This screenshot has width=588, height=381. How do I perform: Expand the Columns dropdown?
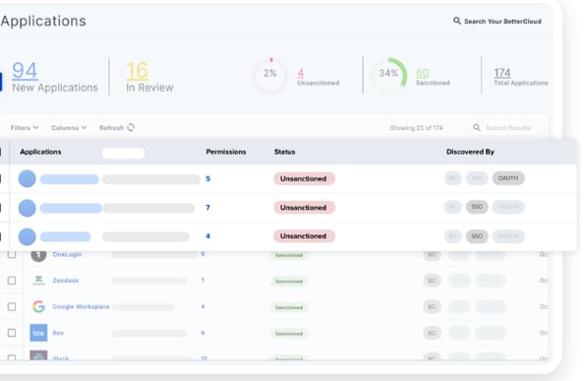pyautogui.click(x=69, y=128)
